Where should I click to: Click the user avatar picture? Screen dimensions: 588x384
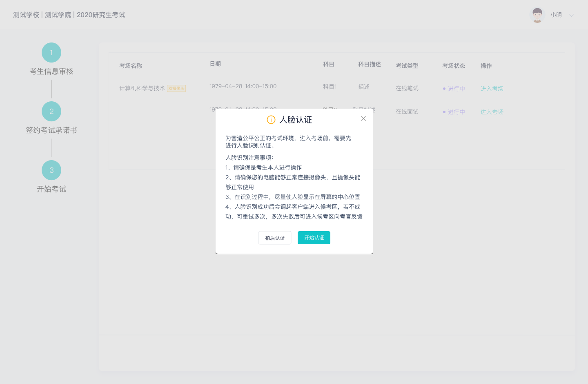(537, 15)
